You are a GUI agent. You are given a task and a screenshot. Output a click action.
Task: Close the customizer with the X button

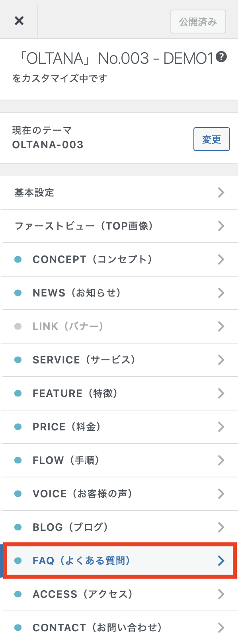click(x=19, y=21)
